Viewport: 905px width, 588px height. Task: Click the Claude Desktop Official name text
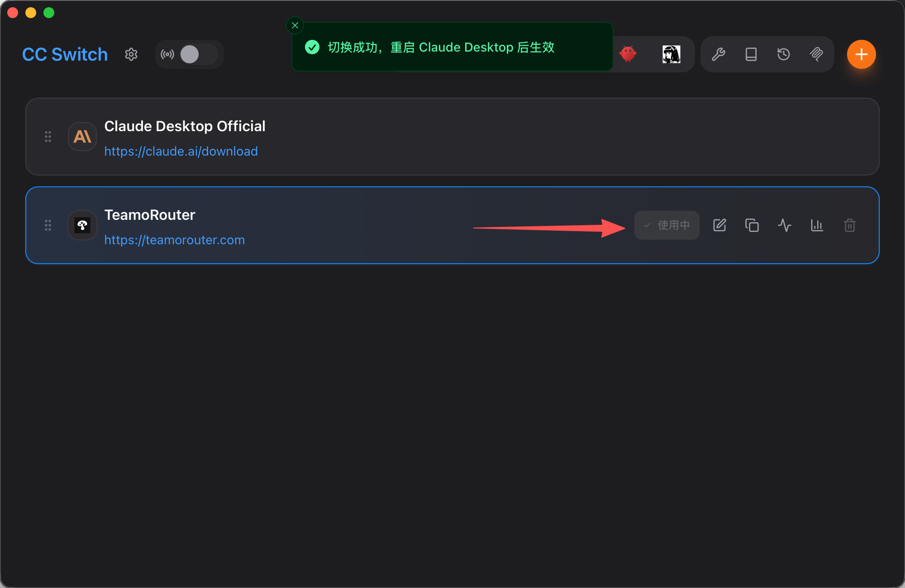click(x=185, y=126)
